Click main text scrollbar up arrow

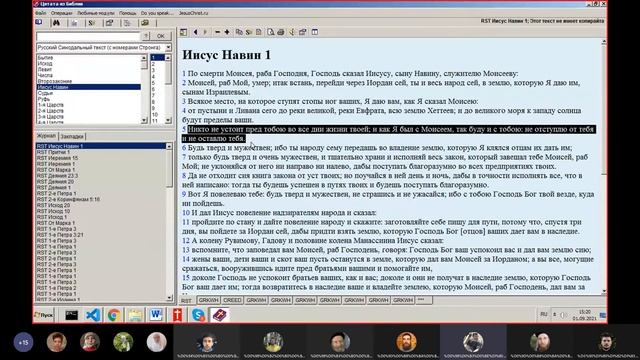(604, 42)
